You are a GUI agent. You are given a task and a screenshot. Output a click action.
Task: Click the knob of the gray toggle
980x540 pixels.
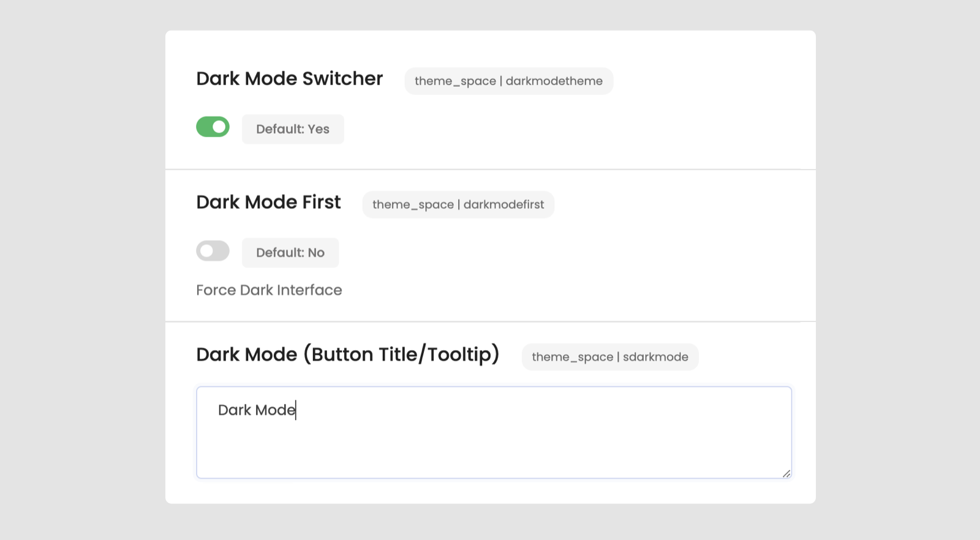pos(206,251)
